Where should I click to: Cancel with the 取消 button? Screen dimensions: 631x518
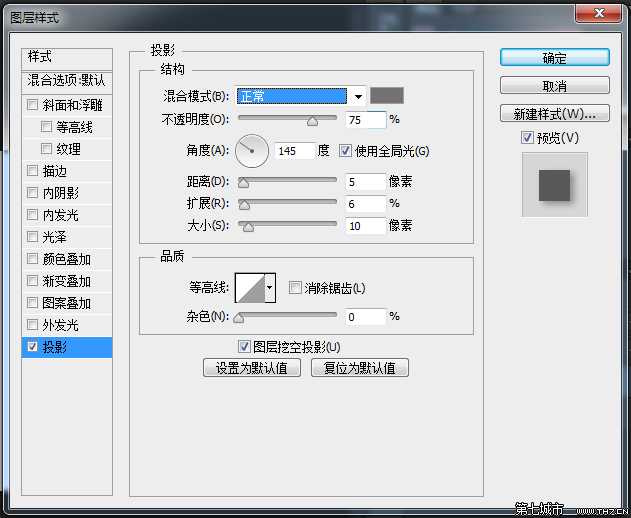tap(555, 85)
